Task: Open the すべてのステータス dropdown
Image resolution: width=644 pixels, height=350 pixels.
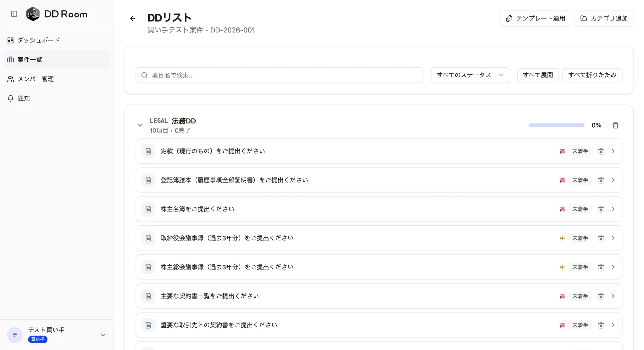Action: [470, 75]
